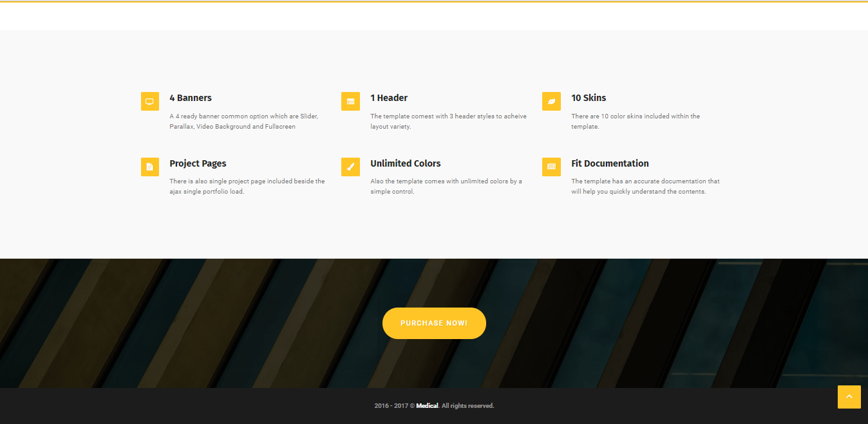Click the icon beside Fit Documentation
868x424 pixels.
click(551, 167)
